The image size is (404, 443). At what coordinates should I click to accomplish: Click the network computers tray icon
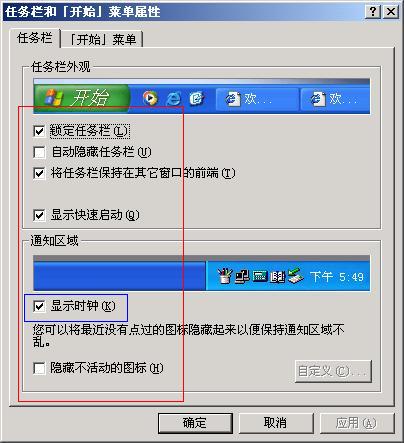pos(242,276)
